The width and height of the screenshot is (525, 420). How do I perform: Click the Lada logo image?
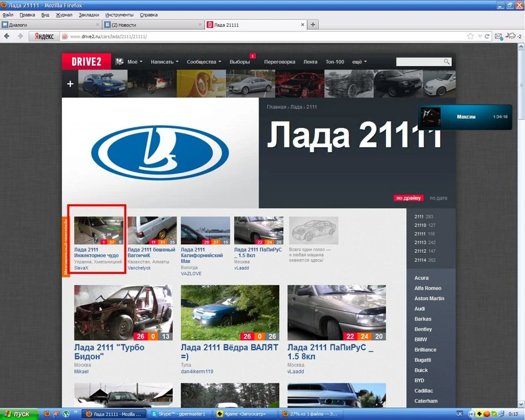tap(160, 153)
